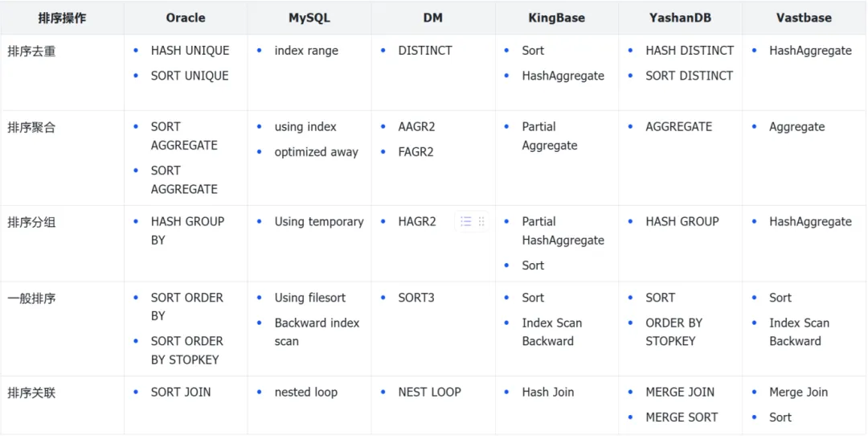Select the SORT3 entry in DM column
This screenshot has width=868, height=436.
pyautogui.click(x=416, y=298)
